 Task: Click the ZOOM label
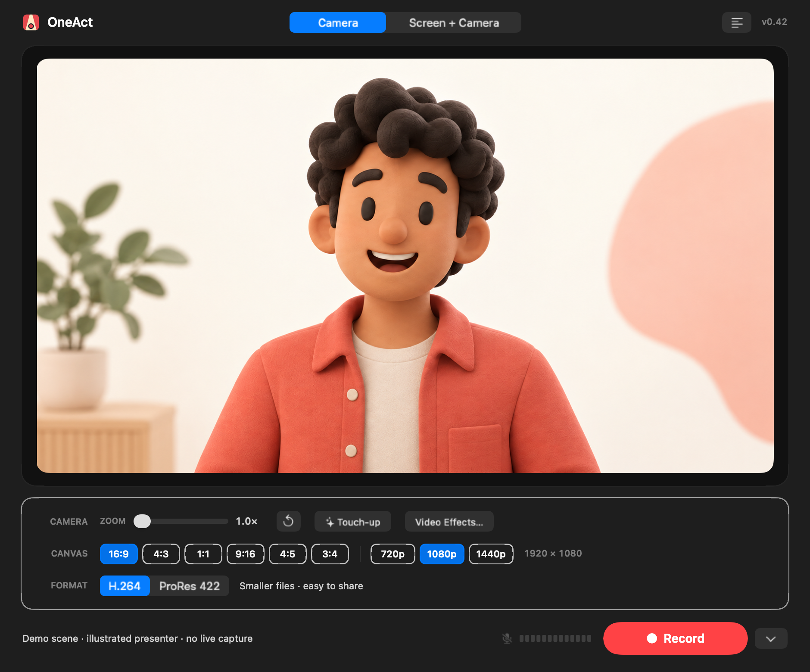(x=113, y=521)
